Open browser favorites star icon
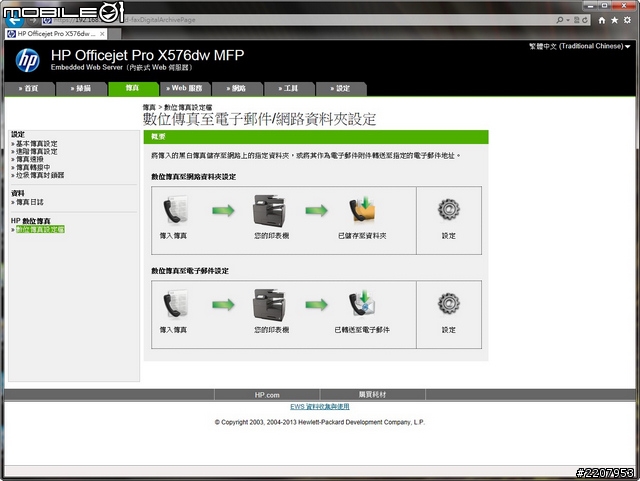This screenshot has width=640, height=481. pos(614,20)
